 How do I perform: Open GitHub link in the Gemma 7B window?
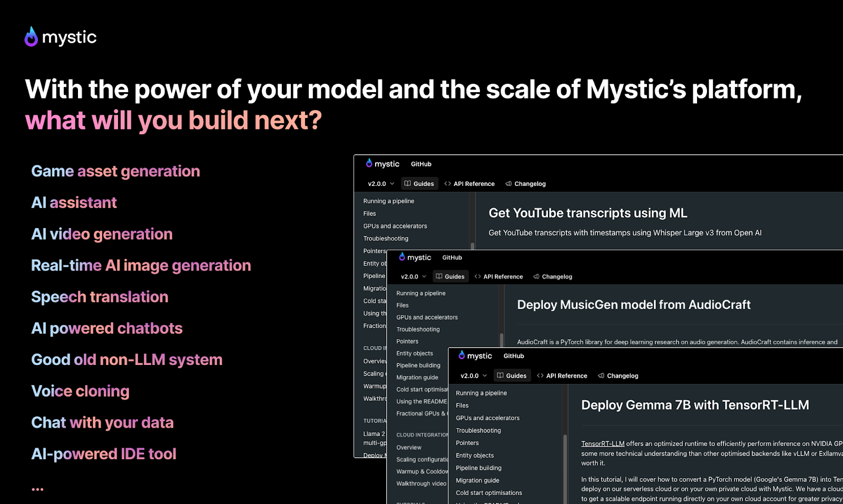point(514,356)
